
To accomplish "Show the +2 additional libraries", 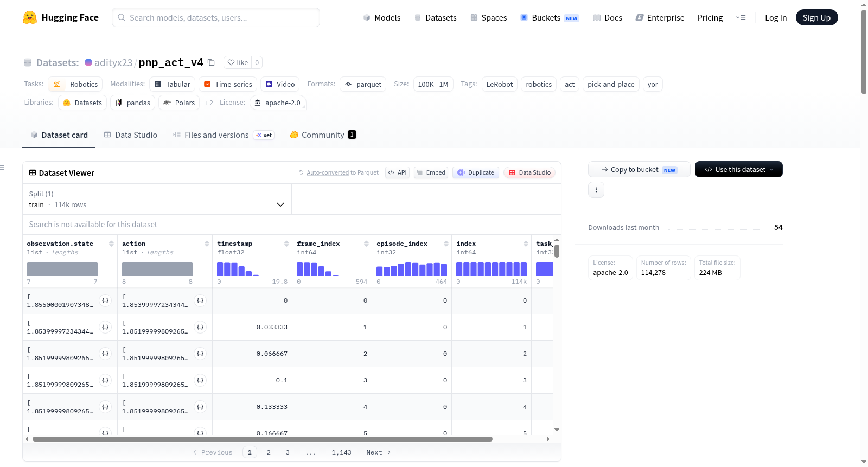I will coord(208,103).
